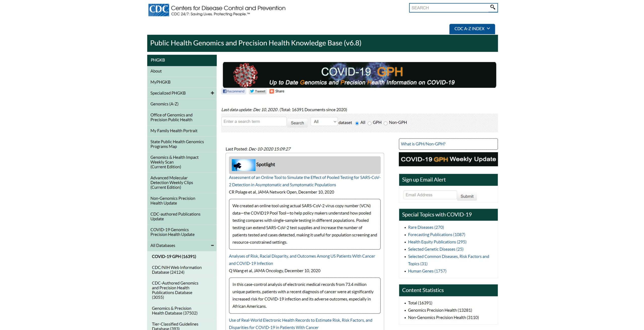Click Centers for Disease Control and Prevention text
This screenshot has width=644, height=330.
228,8
